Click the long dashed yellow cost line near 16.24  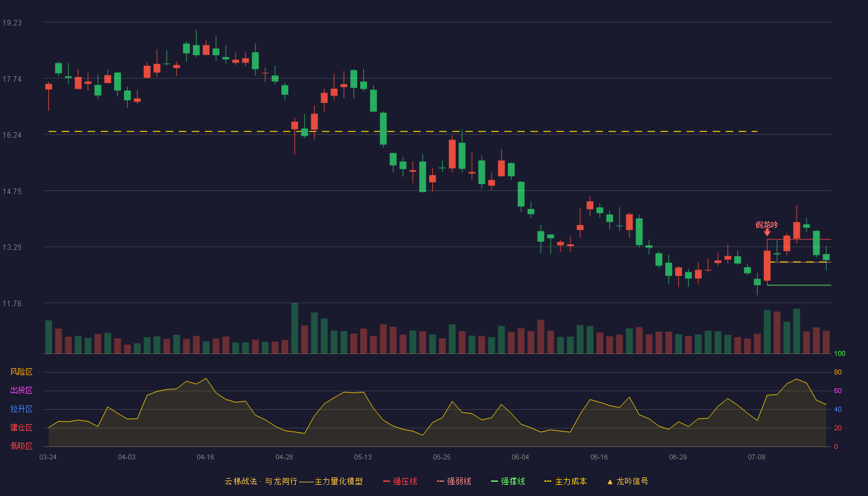[403, 131]
